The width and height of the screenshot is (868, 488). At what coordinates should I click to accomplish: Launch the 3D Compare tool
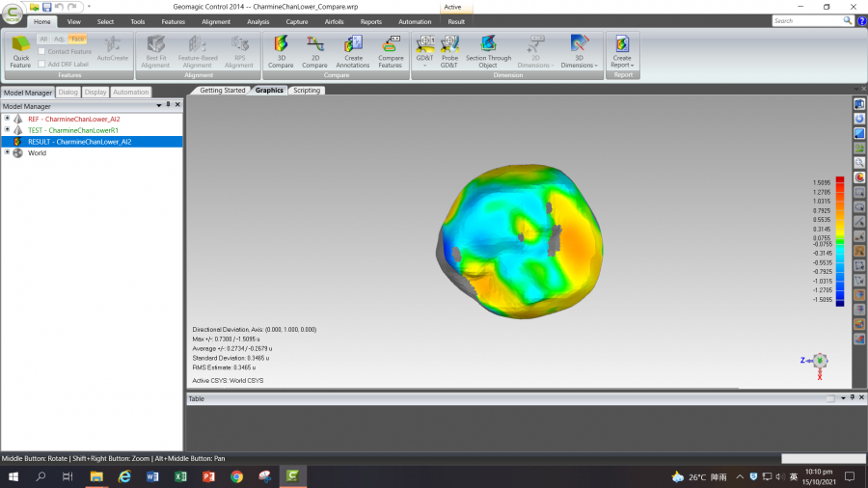pyautogui.click(x=281, y=50)
